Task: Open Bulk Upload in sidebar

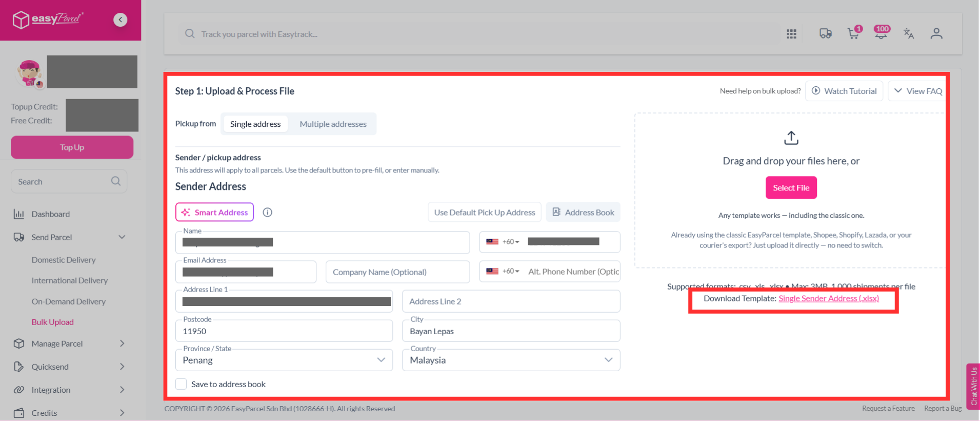Action: [x=53, y=322]
